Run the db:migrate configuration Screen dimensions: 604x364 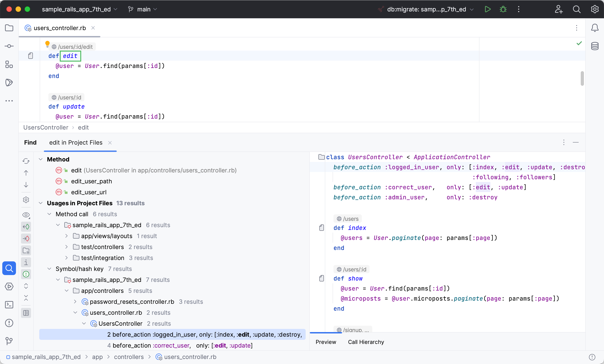pyautogui.click(x=487, y=9)
